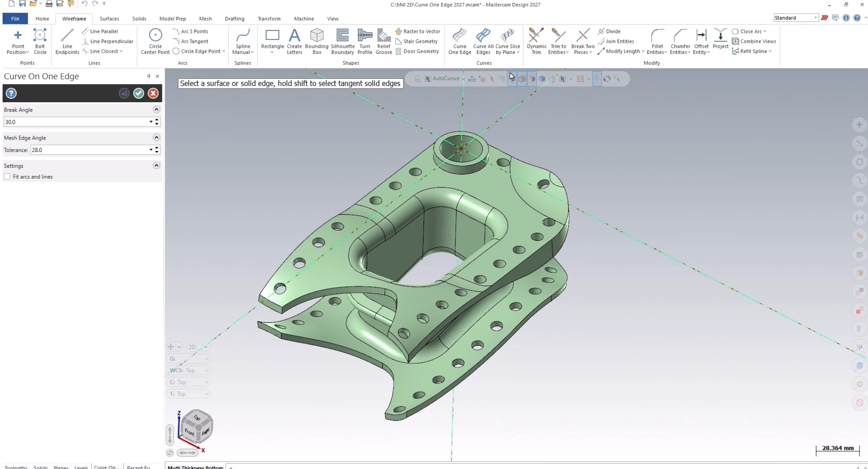Viewport: 868px width, 469px height.
Task: Click Combine Views in Modify group
Action: pyautogui.click(x=754, y=41)
